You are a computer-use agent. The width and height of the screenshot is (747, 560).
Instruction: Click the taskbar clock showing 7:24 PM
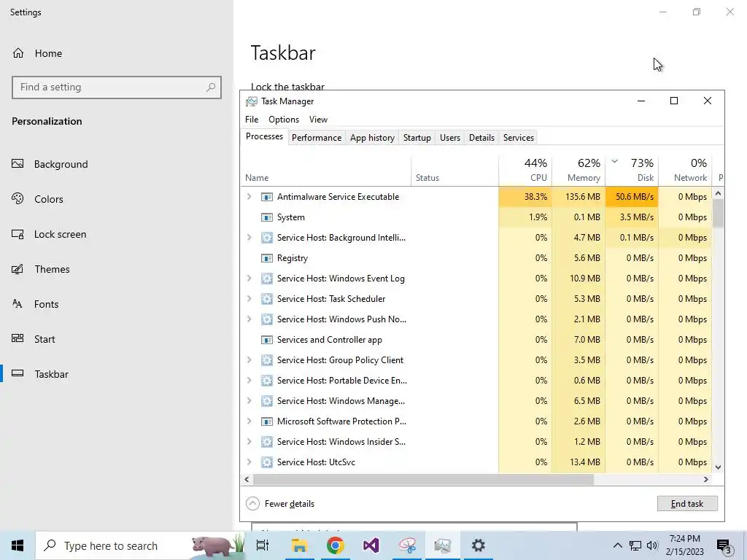click(x=684, y=545)
